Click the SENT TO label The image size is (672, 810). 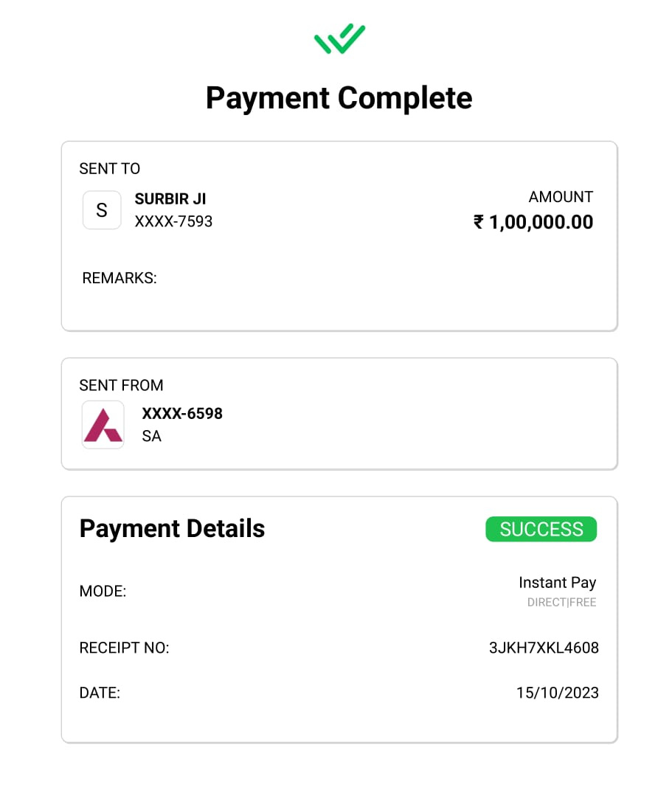[109, 169]
